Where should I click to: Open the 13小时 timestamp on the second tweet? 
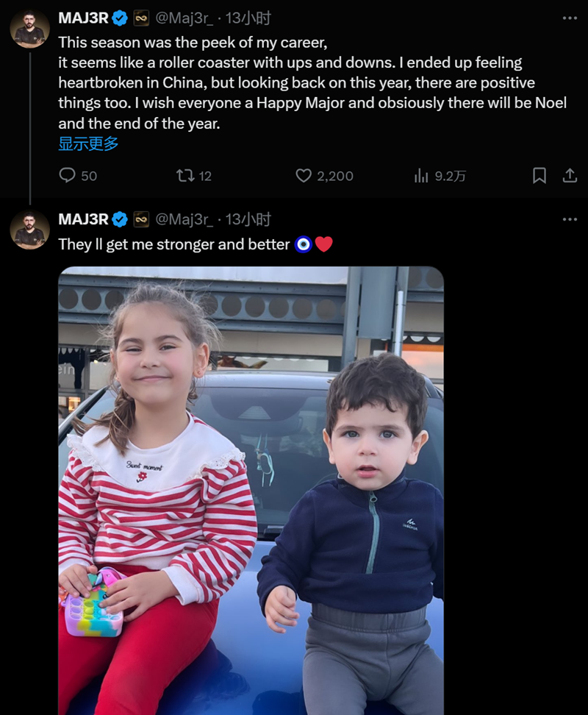click(x=248, y=219)
